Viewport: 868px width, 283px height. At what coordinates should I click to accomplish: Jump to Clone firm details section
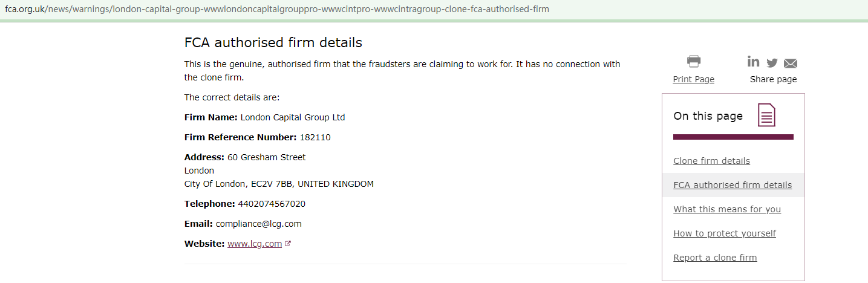point(711,161)
